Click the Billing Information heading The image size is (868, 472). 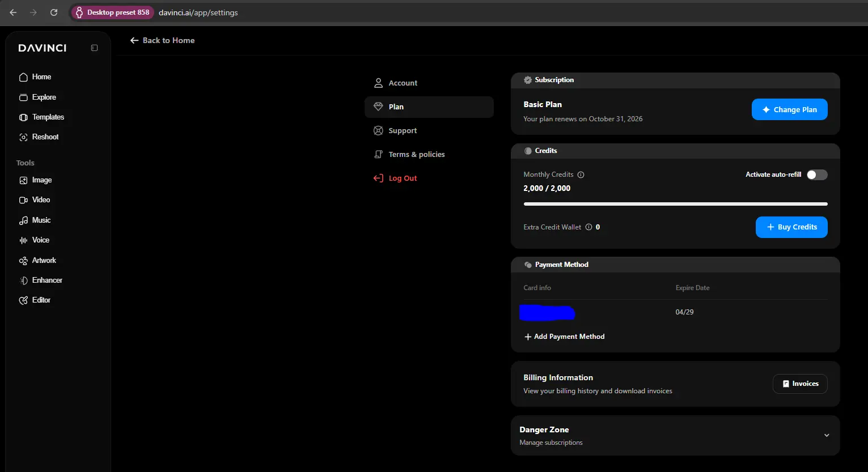pos(558,378)
